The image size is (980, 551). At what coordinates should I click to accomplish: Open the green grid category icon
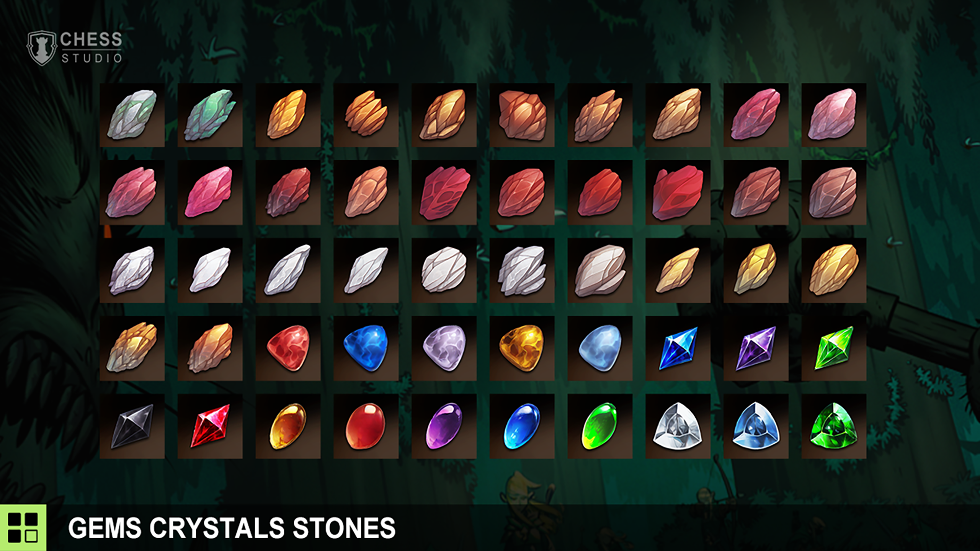[23, 528]
